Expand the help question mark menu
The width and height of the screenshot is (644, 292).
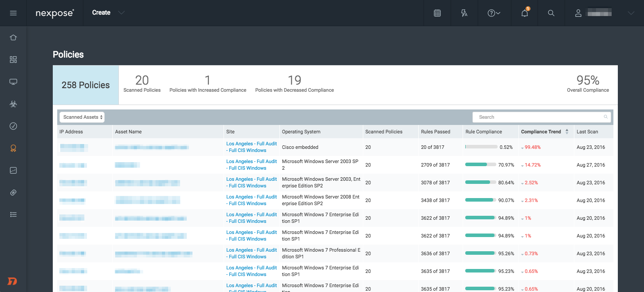[494, 13]
